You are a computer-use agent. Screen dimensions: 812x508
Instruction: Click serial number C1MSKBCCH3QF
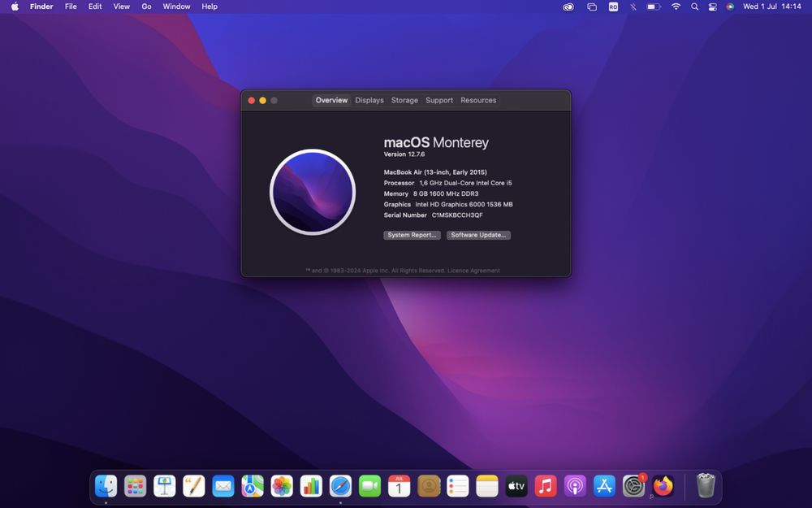tap(457, 215)
